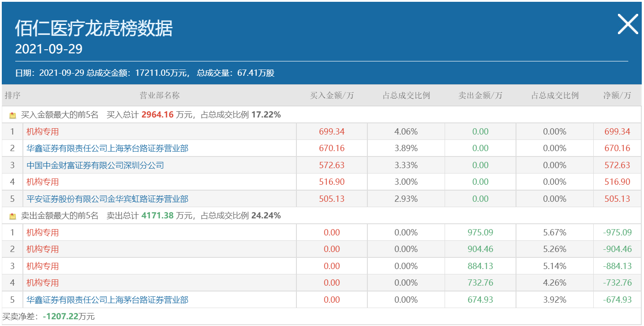The height and width of the screenshot is (326, 644).
Task: Click 674.93 in the 卖出金额 column
Action: coord(480,300)
